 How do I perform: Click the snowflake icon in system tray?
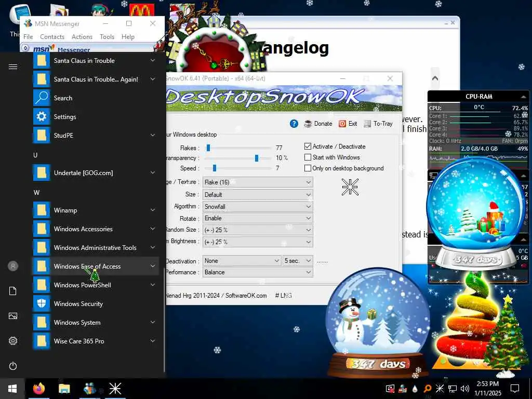440,389
